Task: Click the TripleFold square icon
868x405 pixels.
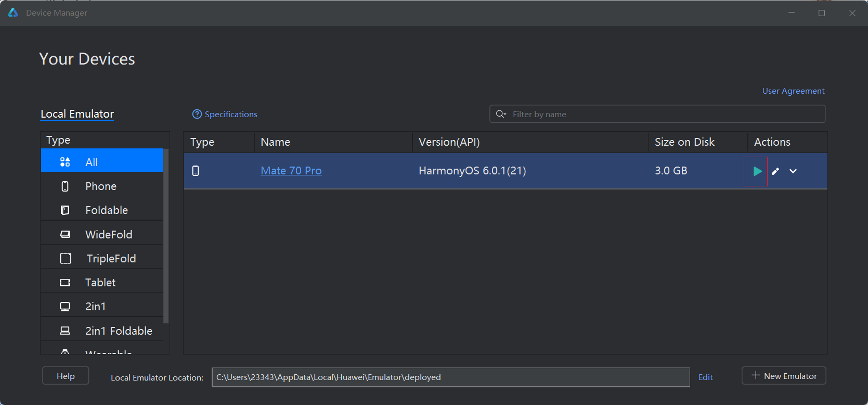Action: coord(66,258)
